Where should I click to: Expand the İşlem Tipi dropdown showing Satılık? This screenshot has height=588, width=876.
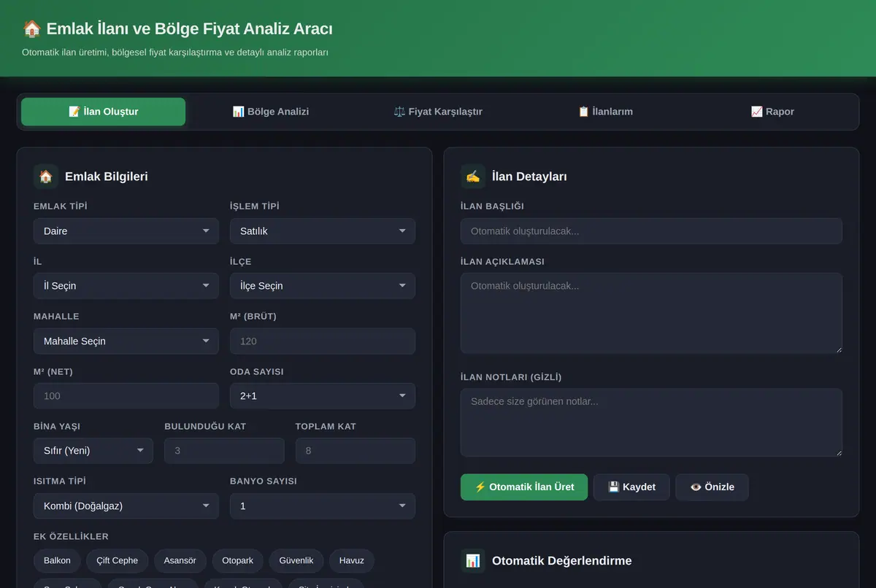click(x=323, y=231)
